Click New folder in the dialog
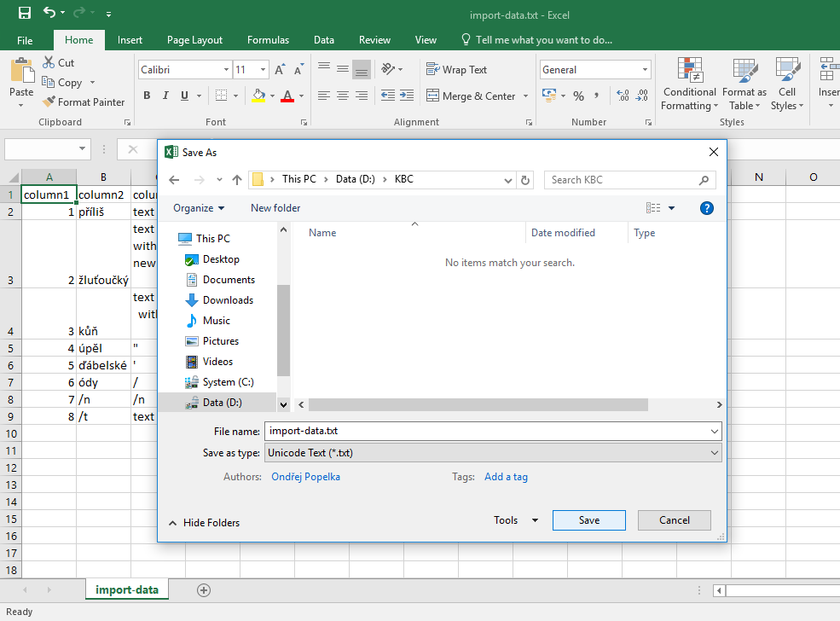The width and height of the screenshot is (840, 621). 275,208
